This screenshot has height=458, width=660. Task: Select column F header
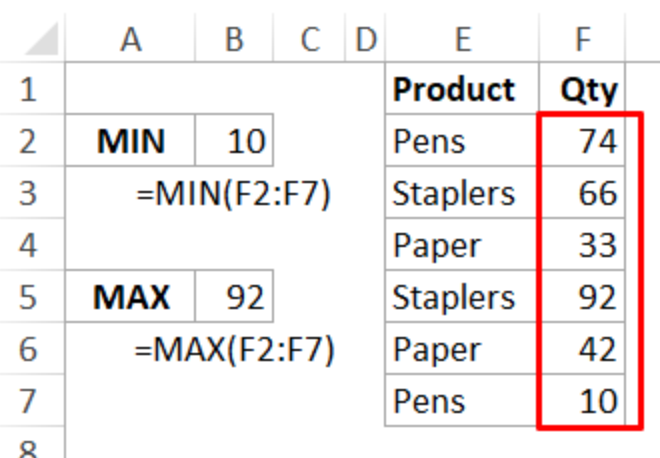tap(582, 39)
